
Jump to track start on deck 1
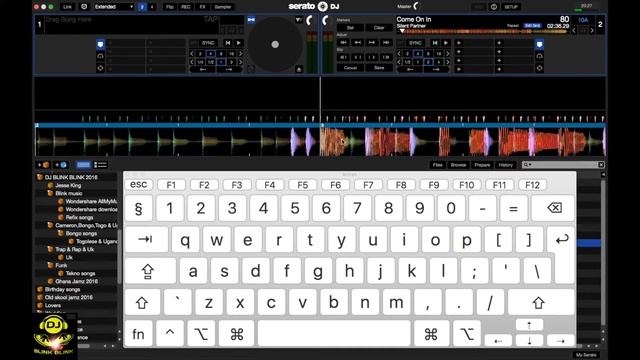click(228, 43)
